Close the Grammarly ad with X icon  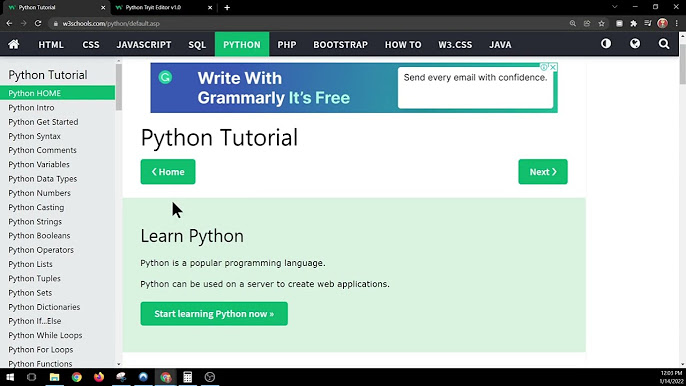point(553,67)
